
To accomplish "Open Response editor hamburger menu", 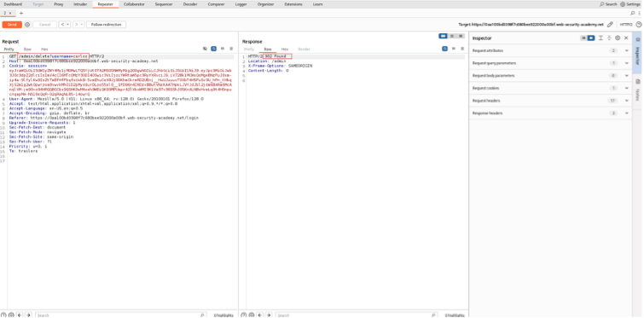I will 462,49.
